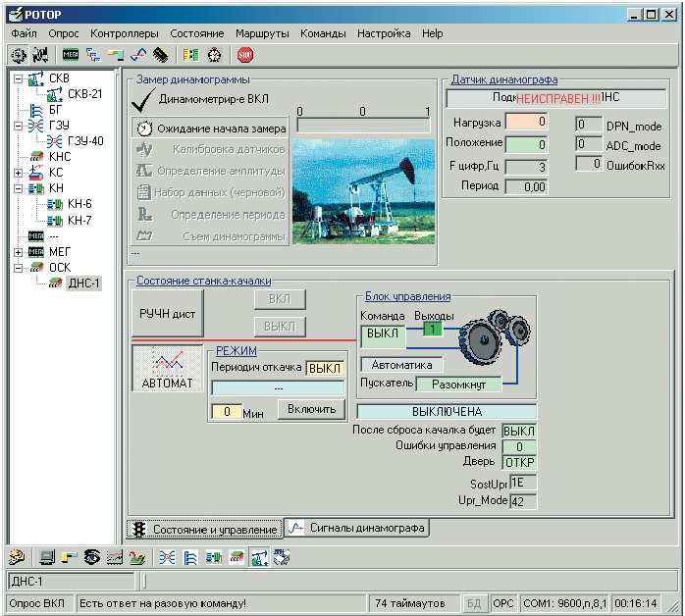This screenshot has width=685, height=616.
Task: Click the colorful landscape icon in bottom toolbar
Action: [137, 557]
